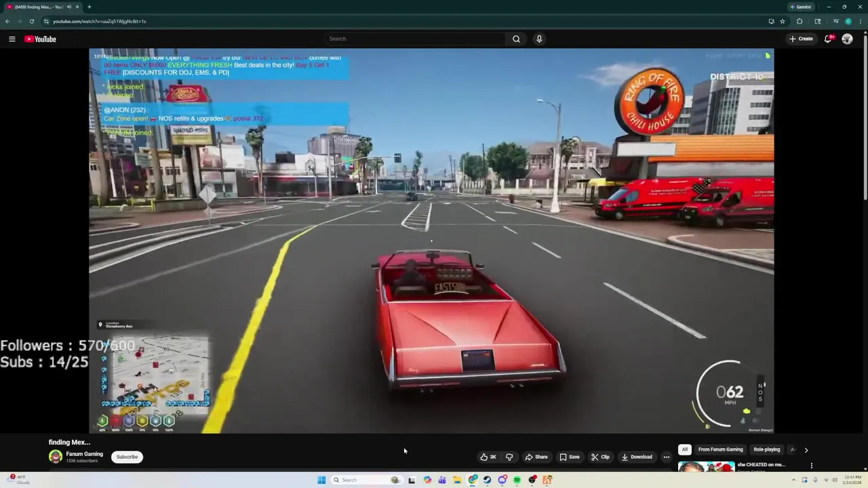Go back in browser history
The image size is (868, 488).
(7, 21)
